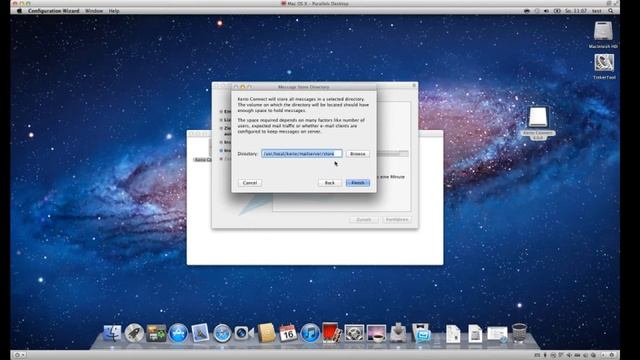This screenshot has width=640, height=360.
Task: Open the Help menu
Action: [114, 11]
